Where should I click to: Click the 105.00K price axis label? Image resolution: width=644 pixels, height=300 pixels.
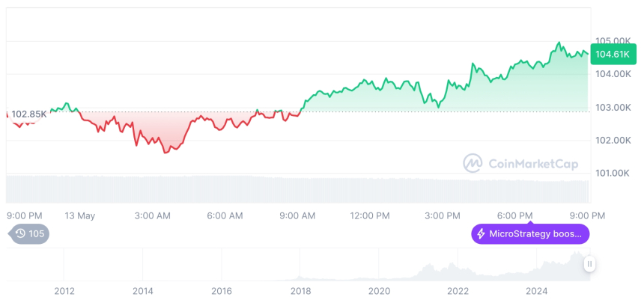click(x=613, y=40)
